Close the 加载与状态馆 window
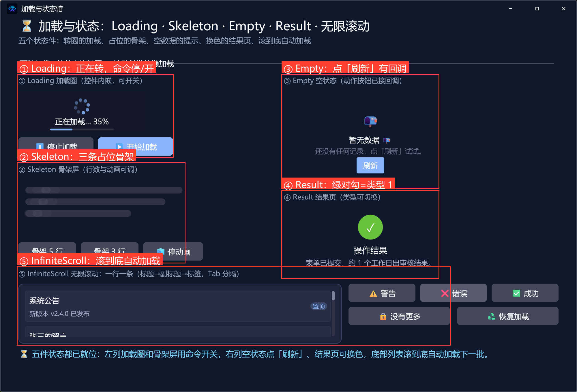 click(x=563, y=9)
